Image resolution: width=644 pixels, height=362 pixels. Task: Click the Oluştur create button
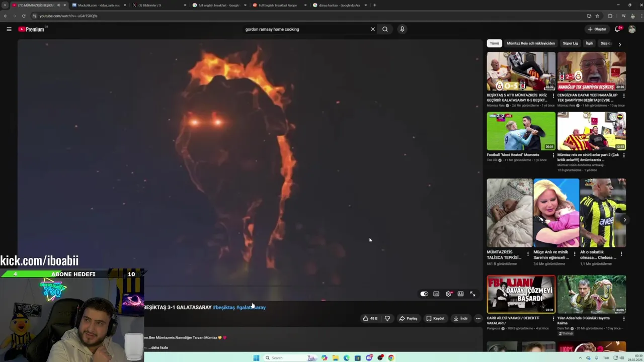point(597,29)
